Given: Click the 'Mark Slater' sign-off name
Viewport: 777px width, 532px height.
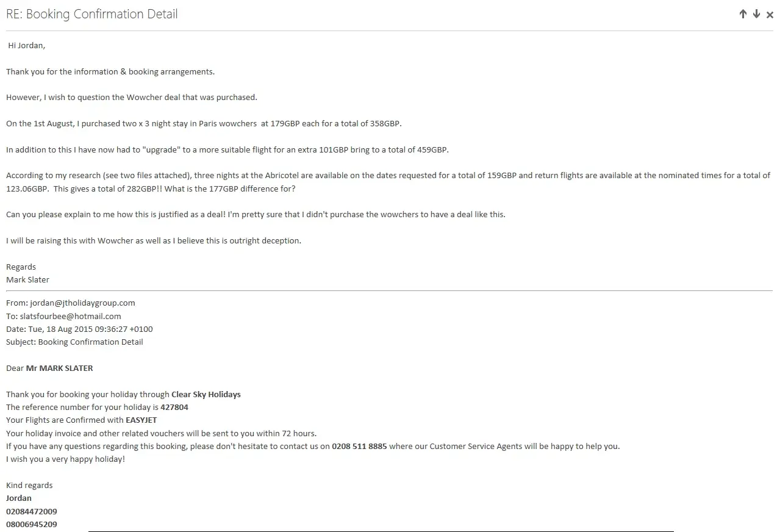Looking at the screenshot, I should 28,279.
